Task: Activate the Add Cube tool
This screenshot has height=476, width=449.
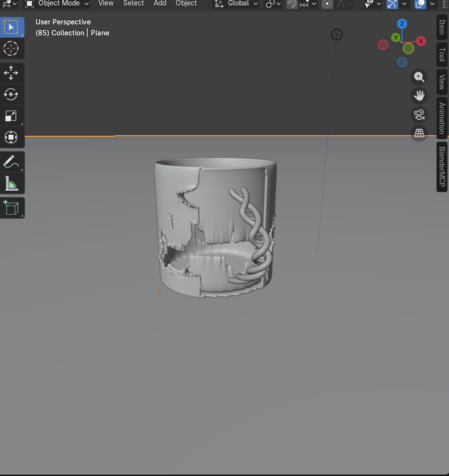Action: [11, 208]
